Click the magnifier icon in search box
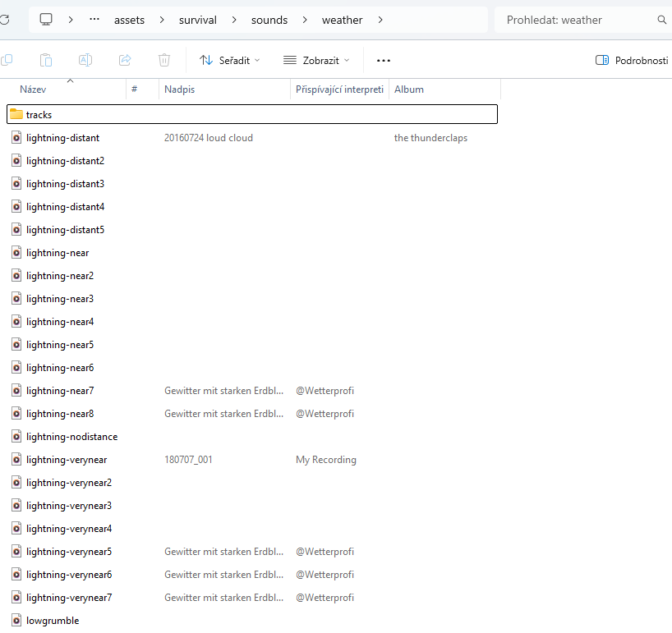The width and height of the screenshot is (672, 633). click(662, 20)
